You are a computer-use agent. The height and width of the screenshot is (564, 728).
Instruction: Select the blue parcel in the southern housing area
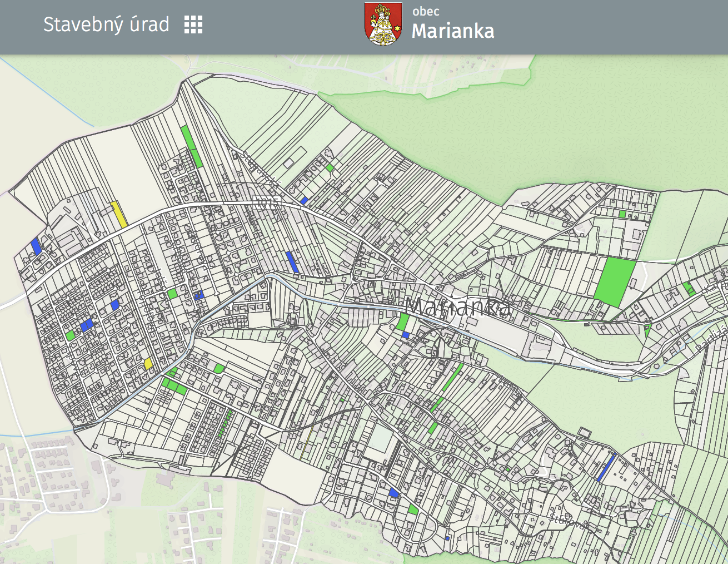click(x=393, y=493)
